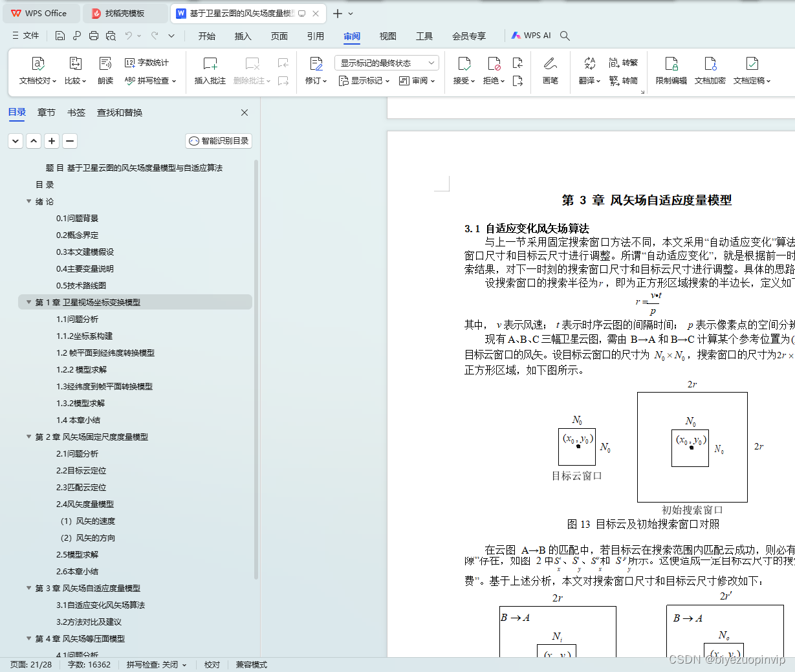
Task: Click 字数: 16362 in the status bar
Action: (89, 664)
